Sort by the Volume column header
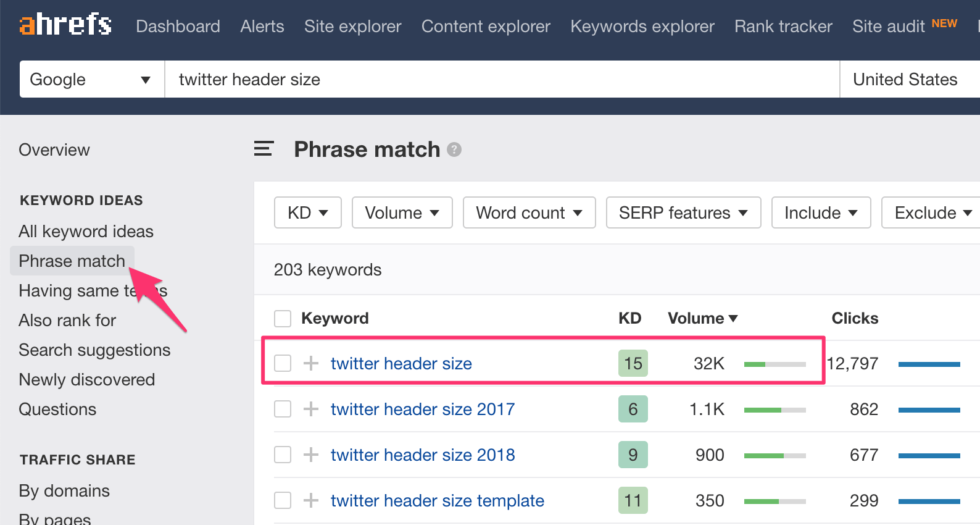Screen dimensions: 980x525 click(x=703, y=318)
